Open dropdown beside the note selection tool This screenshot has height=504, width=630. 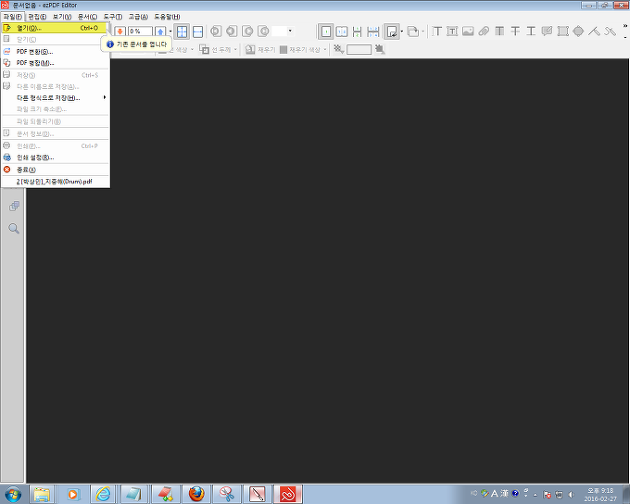(402, 31)
